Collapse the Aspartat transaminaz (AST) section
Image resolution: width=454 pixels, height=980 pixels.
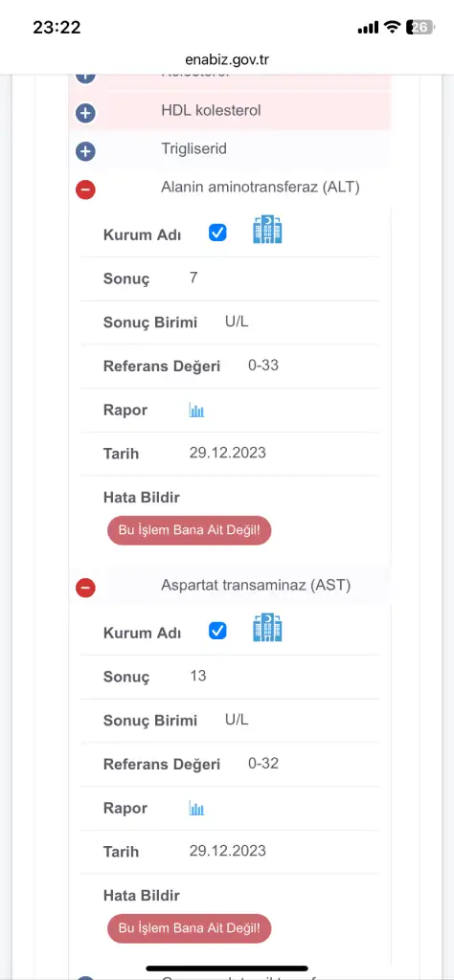[85, 588]
